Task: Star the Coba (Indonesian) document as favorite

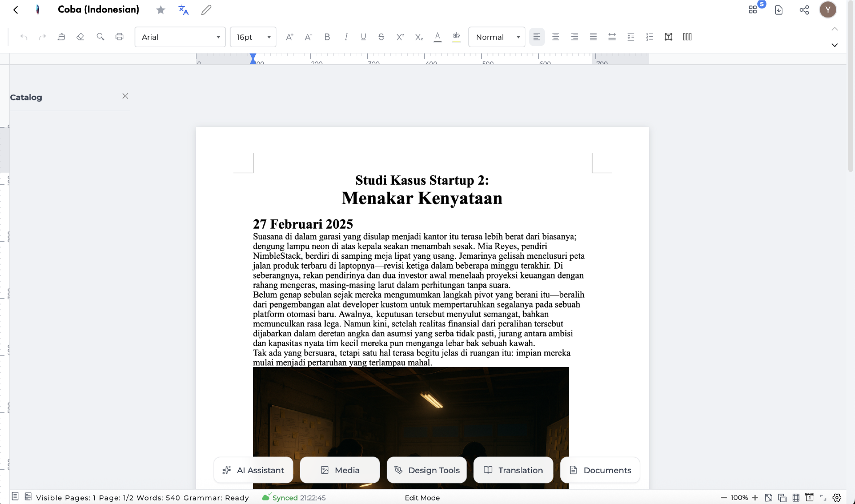Action: (x=161, y=10)
